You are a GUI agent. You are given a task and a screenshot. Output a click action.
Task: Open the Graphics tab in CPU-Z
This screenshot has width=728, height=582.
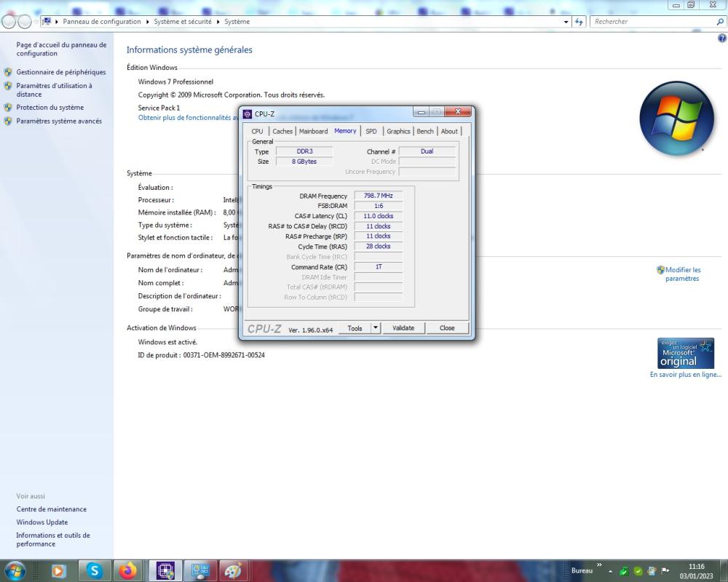[398, 131]
